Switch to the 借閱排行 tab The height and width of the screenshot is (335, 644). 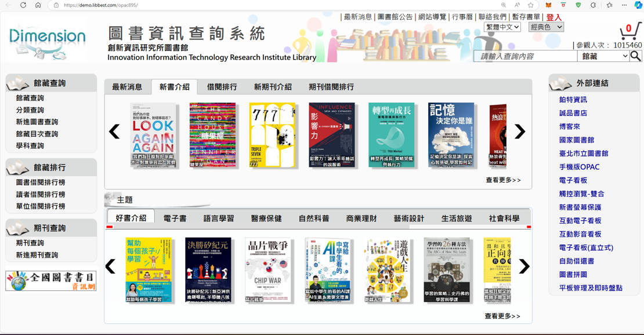pos(222,87)
